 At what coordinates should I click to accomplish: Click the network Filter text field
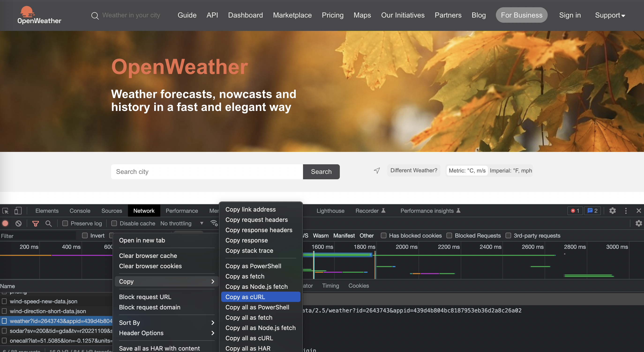coord(38,236)
